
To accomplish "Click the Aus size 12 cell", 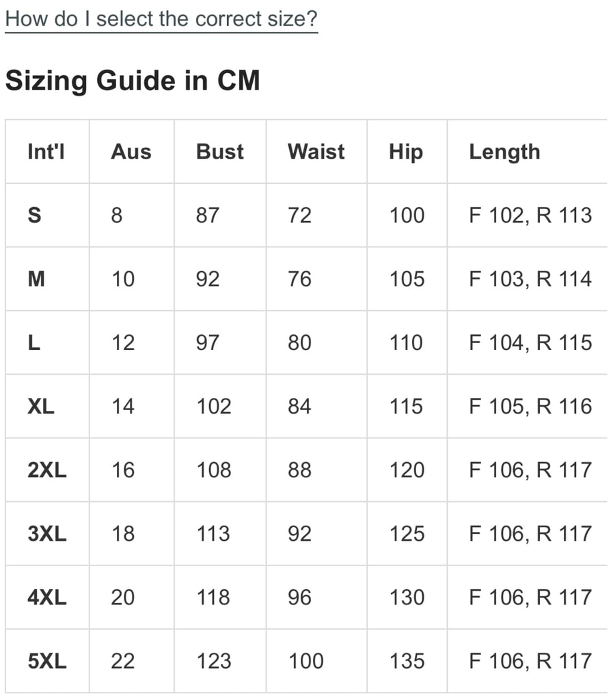I will 123,343.
